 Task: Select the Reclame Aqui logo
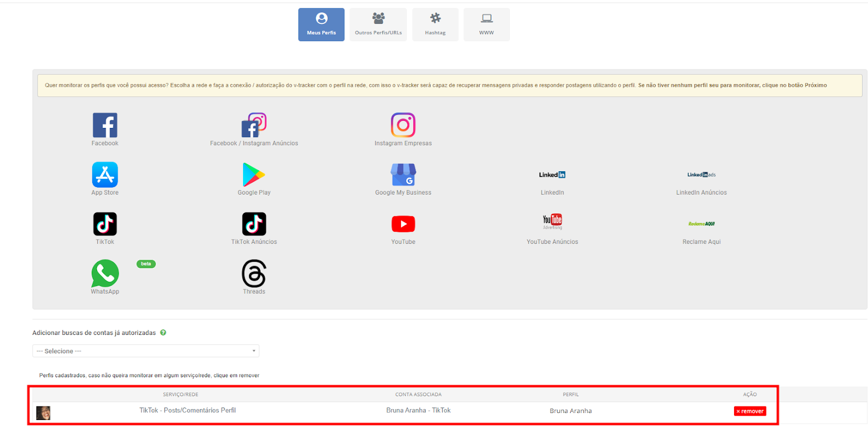(701, 224)
